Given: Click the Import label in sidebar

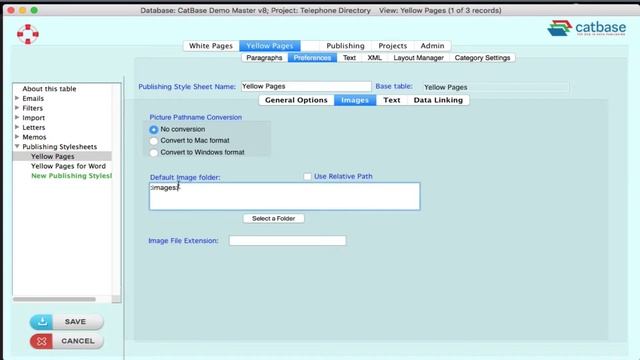Looking at the screenshot, I should [x=33, y=118].
